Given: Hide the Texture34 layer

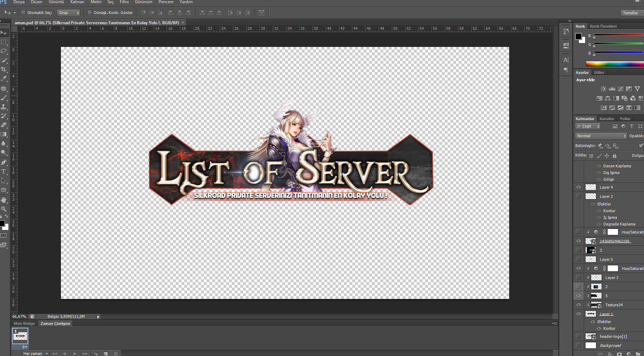Looking at the screenshot, I should (x=579, y=305).
